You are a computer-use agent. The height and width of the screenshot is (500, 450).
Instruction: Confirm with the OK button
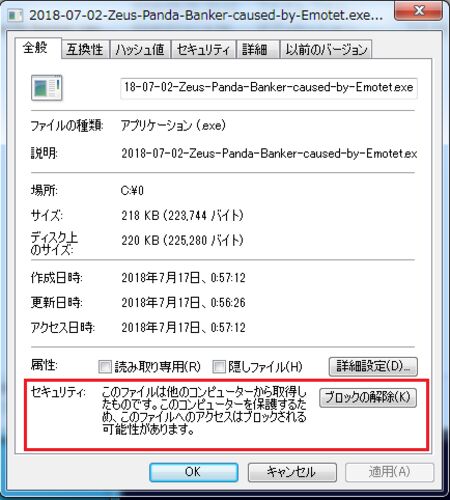pos(193,472)
